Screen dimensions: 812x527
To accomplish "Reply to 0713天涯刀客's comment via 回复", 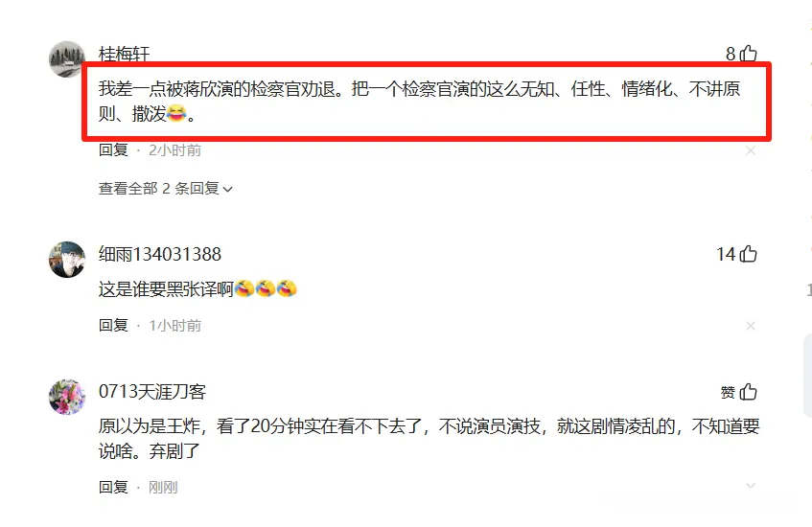I will click(113, 487).
